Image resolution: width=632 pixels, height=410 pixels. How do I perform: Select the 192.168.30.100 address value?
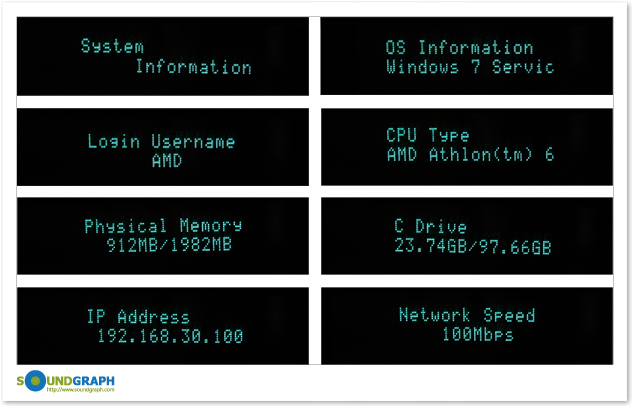170,336
